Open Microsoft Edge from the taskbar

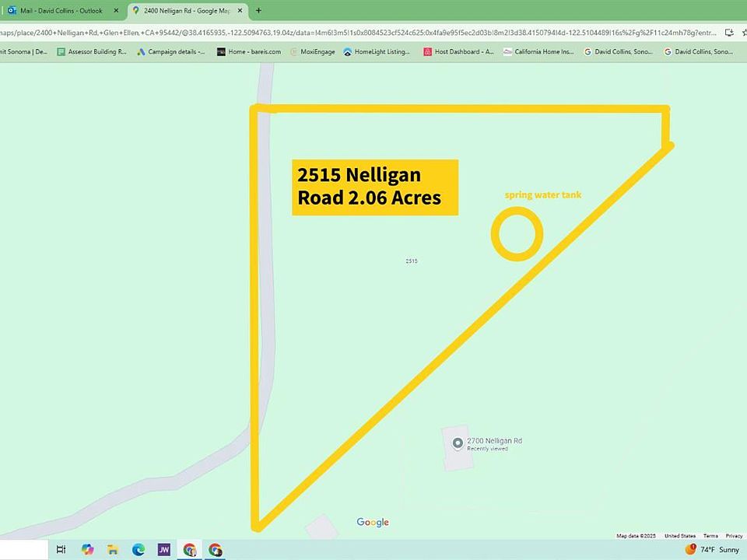click(x=139, y=550)
